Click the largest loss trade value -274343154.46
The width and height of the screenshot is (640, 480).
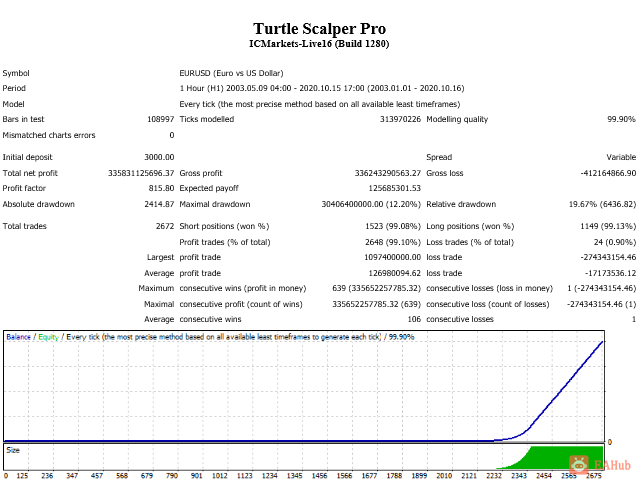[x=608, y=257]
